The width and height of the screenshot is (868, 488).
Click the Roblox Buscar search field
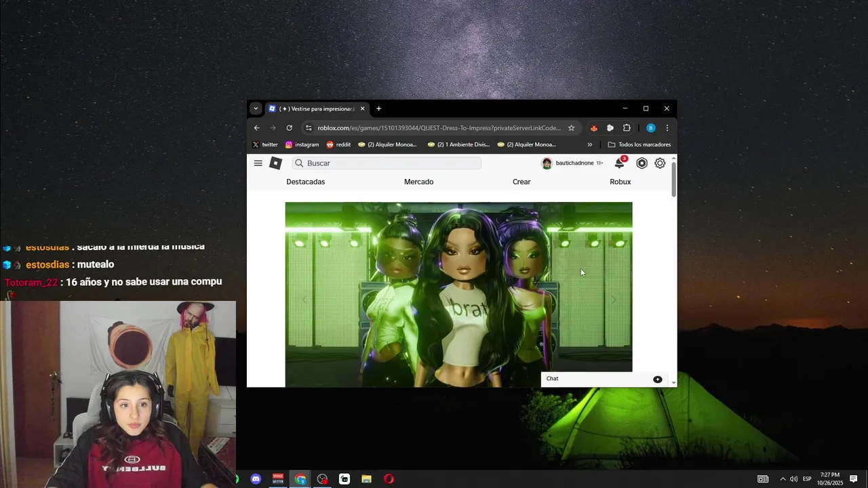(x=387, y=163)
